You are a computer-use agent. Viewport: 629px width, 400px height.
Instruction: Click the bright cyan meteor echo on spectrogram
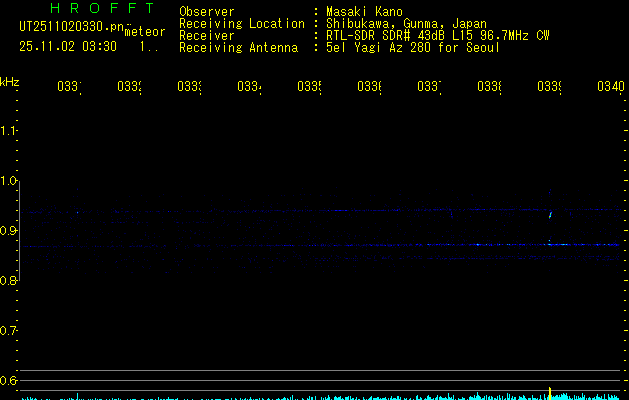pos(550,213)
